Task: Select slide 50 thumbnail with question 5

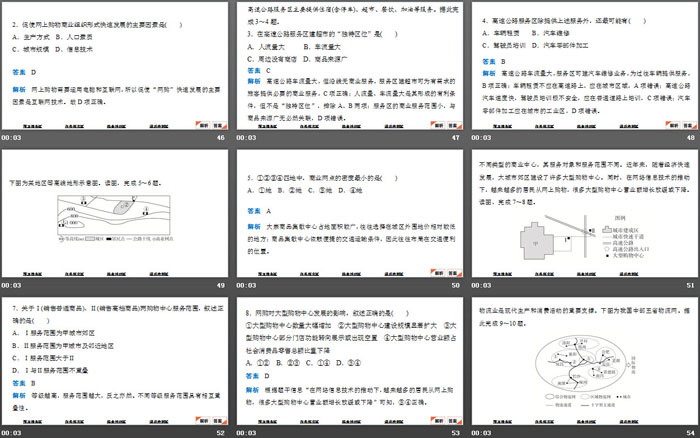Action: pyautogui.click(x=350, y=213)
